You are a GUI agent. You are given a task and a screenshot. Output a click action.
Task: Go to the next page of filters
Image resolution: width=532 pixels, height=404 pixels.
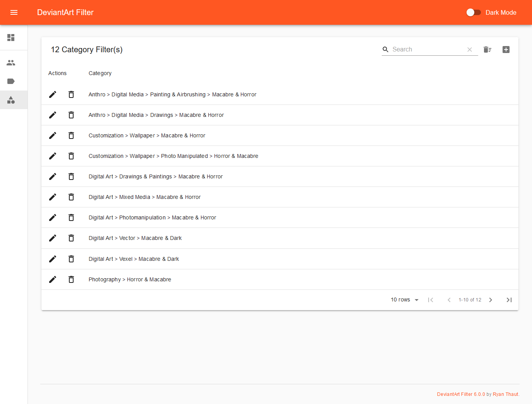coord(491,300)
